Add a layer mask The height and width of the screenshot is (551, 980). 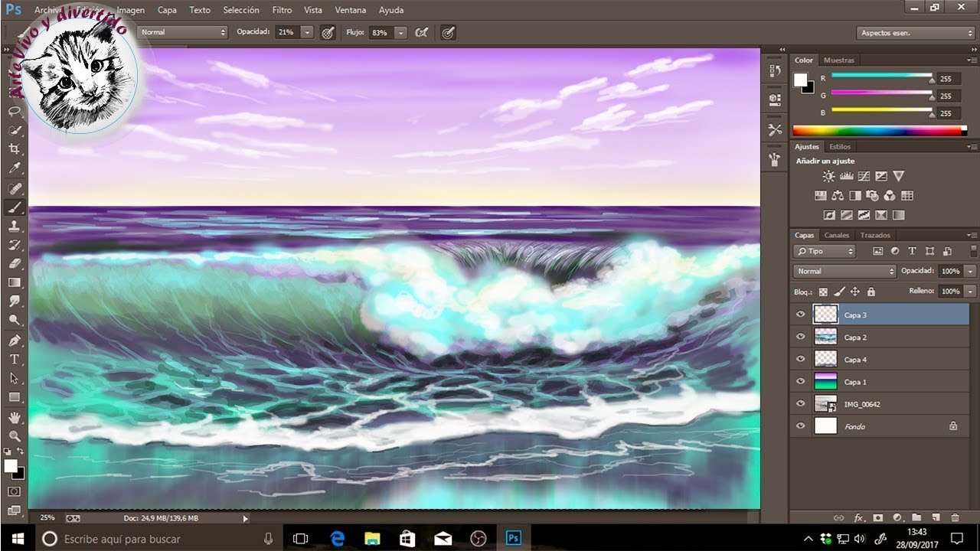pyautogui.click(x=878, y=518)
